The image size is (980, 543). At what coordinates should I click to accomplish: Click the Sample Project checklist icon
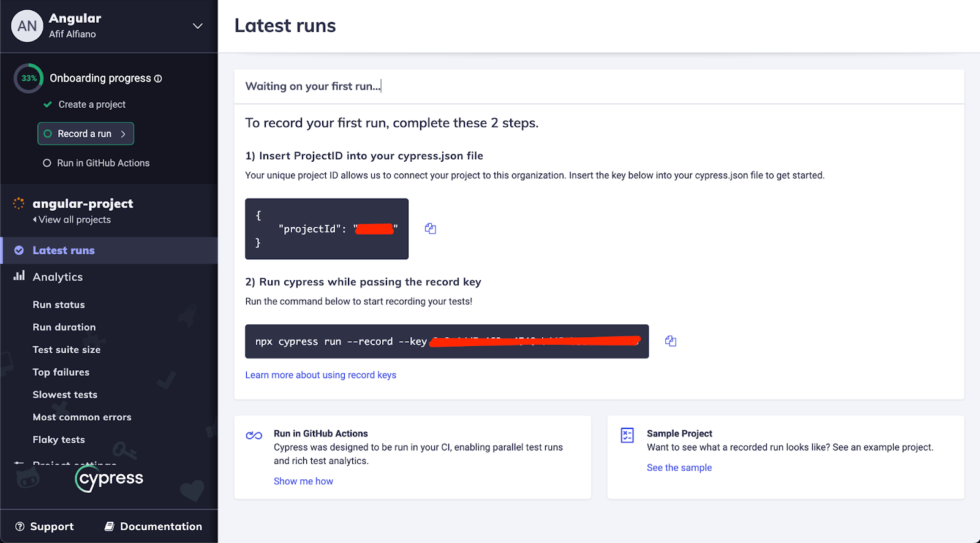(x=627, y=435)
